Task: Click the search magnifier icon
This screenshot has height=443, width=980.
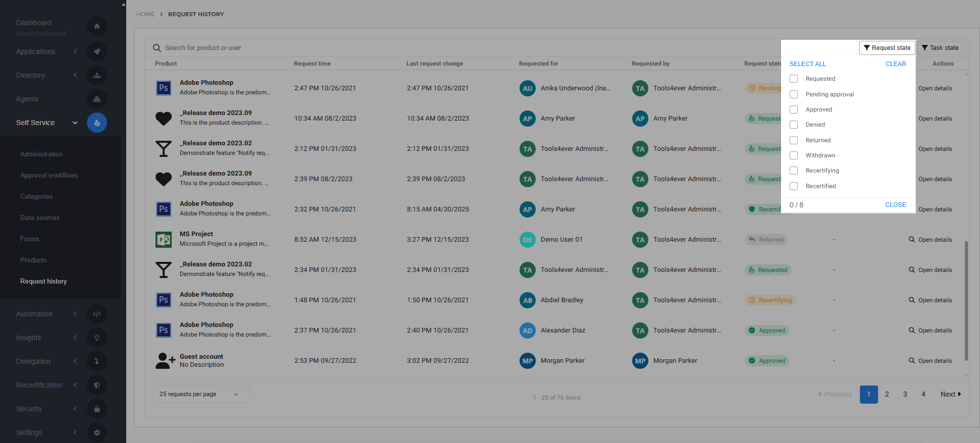Action: pos(157,48)
